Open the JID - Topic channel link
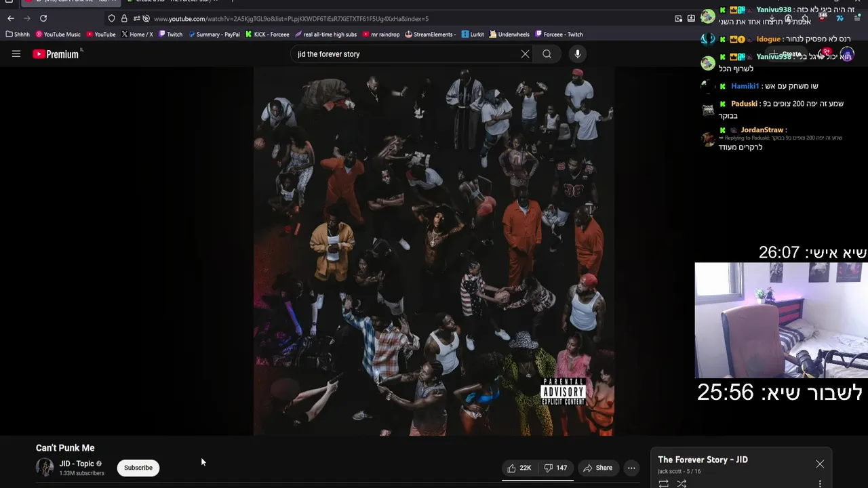The width and height of the screenshot is (868, 488). (x=77, y=464)
